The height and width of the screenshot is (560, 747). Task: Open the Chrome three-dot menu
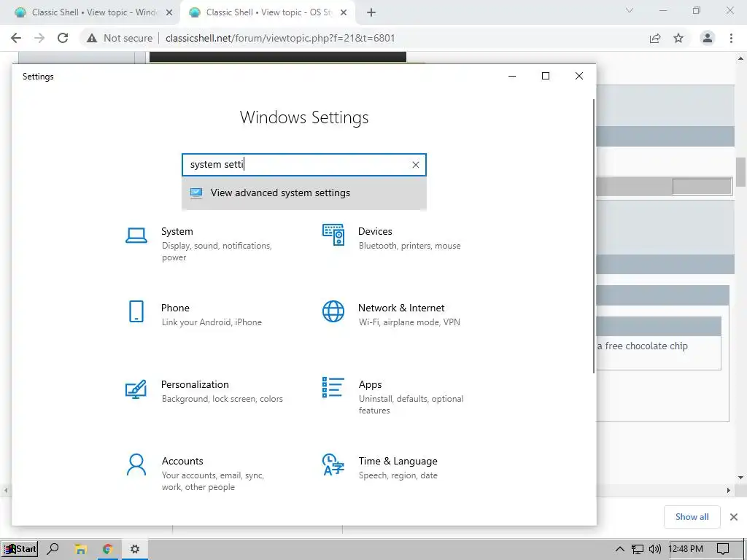coord(731,38)
